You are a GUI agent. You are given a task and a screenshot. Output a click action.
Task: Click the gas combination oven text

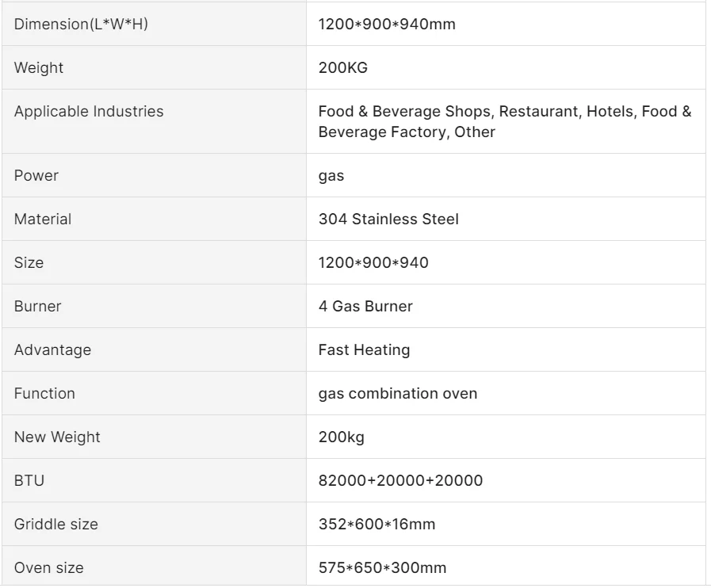pos(398,393)
